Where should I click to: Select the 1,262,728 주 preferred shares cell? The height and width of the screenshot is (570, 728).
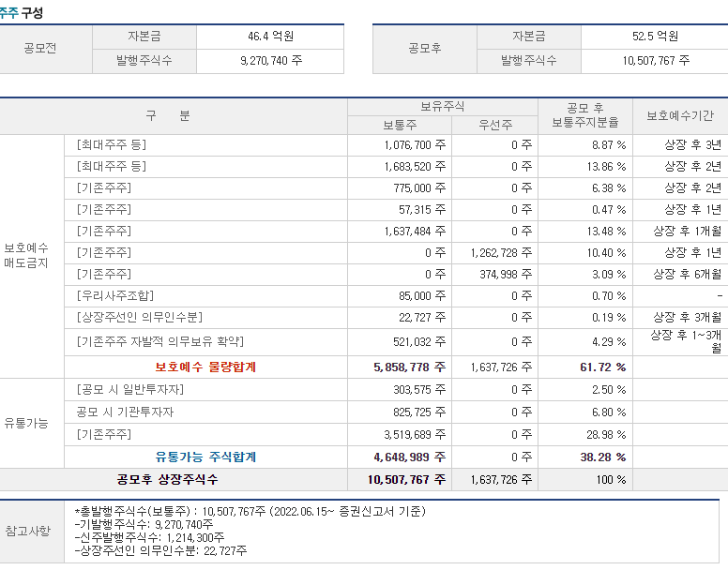tap(495, 253)
